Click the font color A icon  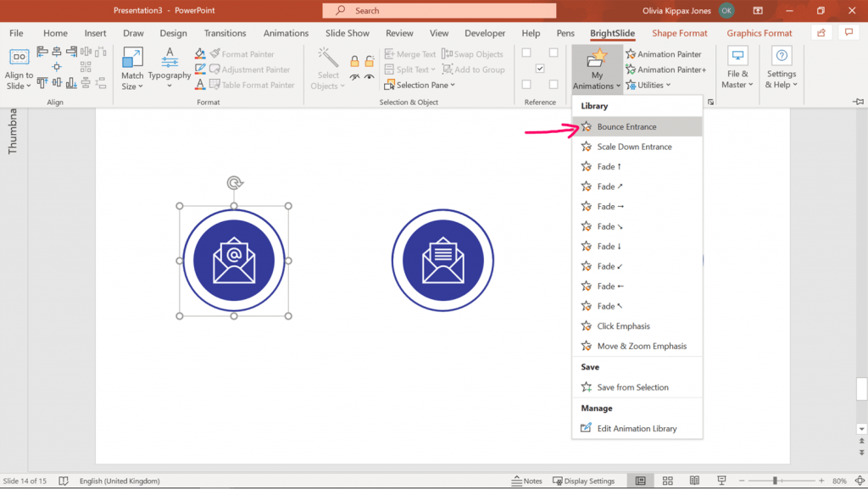click(200, 85)
